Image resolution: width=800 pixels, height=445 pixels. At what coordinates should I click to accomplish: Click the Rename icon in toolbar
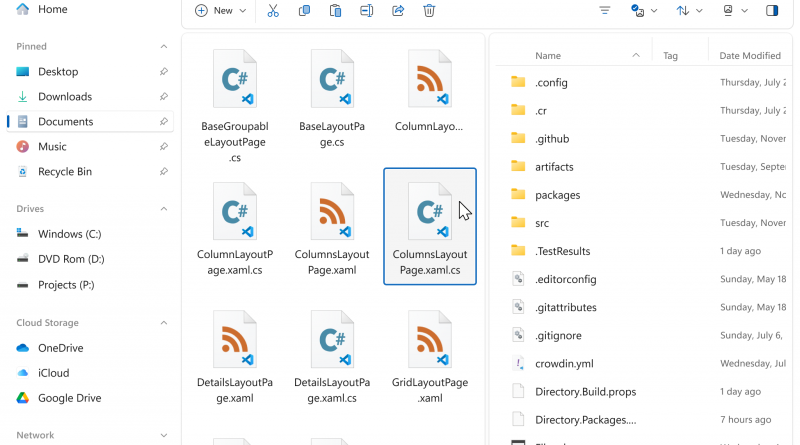click(x=366, y=11)
